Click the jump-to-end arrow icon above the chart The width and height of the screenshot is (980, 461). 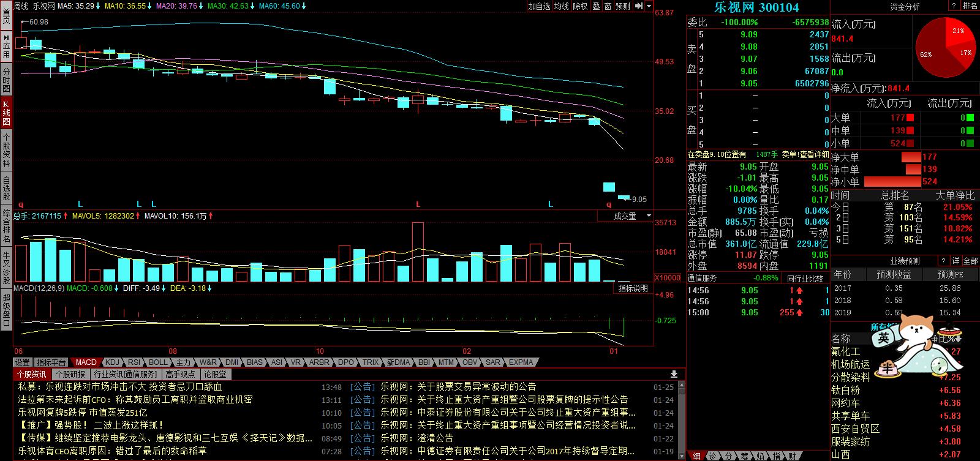(x=639, y=6)
